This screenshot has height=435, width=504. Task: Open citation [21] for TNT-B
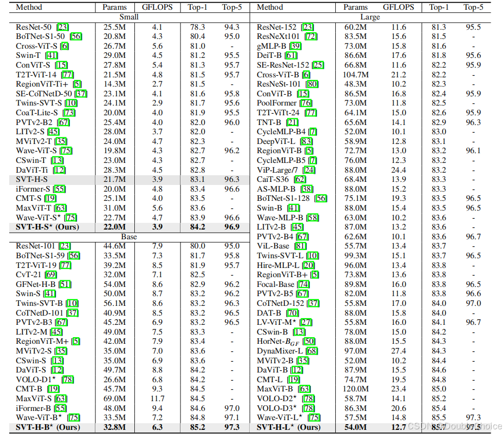point(292,122)
